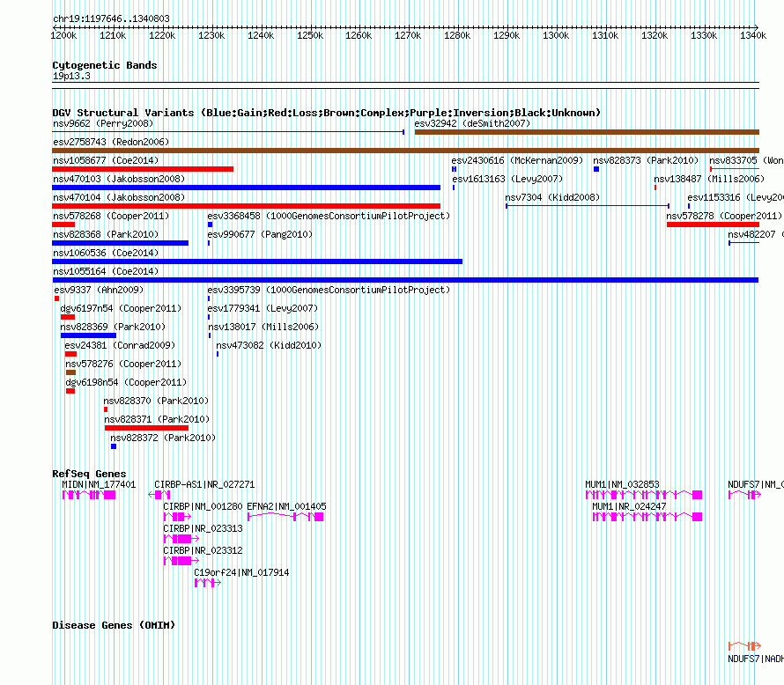
Task: Click the nsv482207 variant label
Action: click(756, 234)
